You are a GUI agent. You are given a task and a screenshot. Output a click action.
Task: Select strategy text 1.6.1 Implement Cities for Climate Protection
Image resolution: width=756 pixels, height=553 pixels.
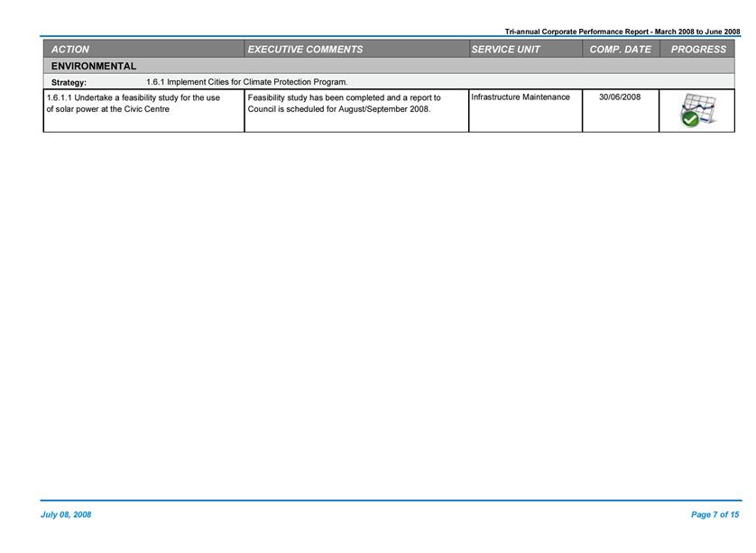point(247,82)
